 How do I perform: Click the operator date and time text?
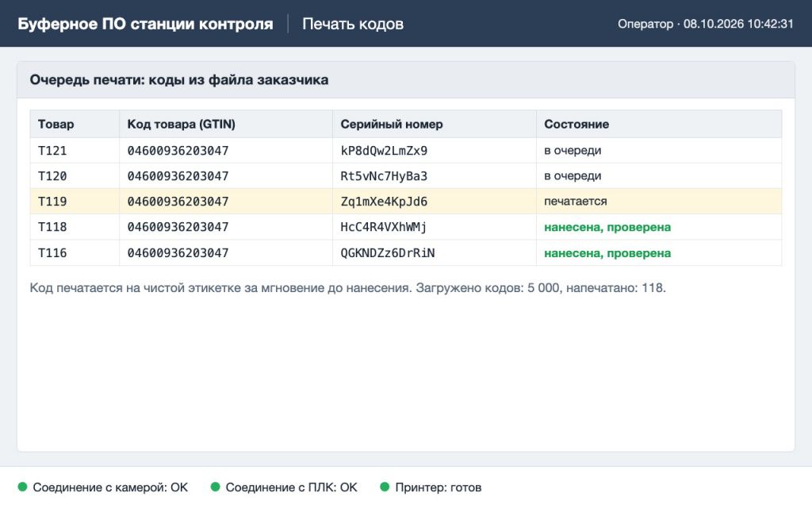tap(705, 24)
